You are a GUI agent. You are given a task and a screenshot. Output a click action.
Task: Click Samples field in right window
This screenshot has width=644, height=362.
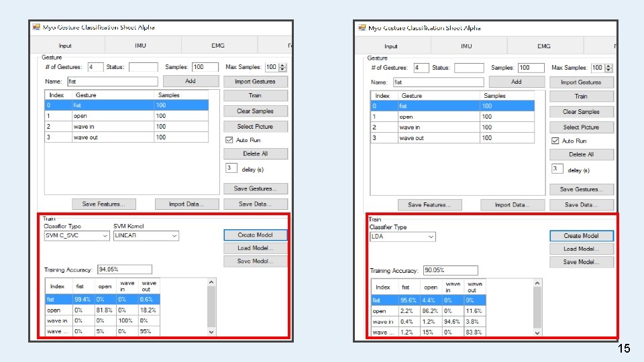tap(531, 68)
